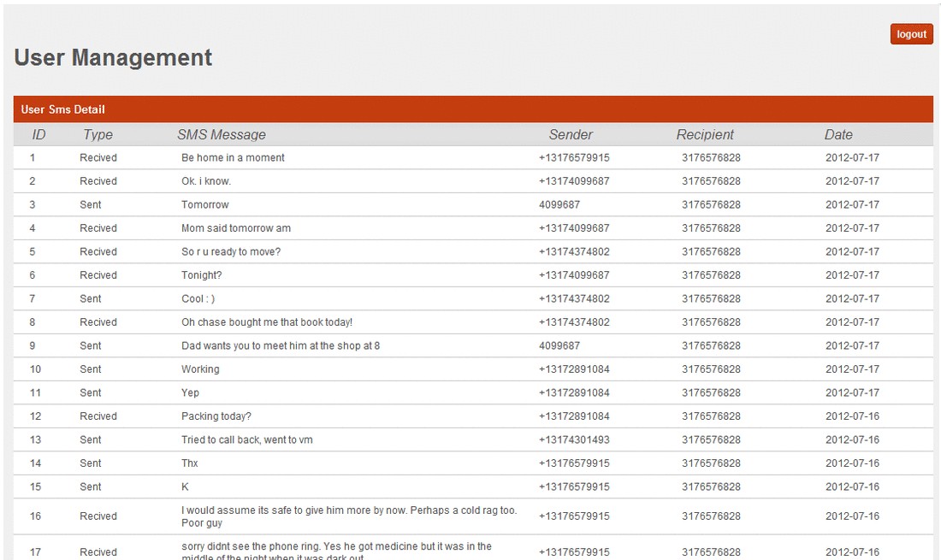941x560 pixels.
Task: Select the message 'Working'
Action: click(x=200, y=369)
